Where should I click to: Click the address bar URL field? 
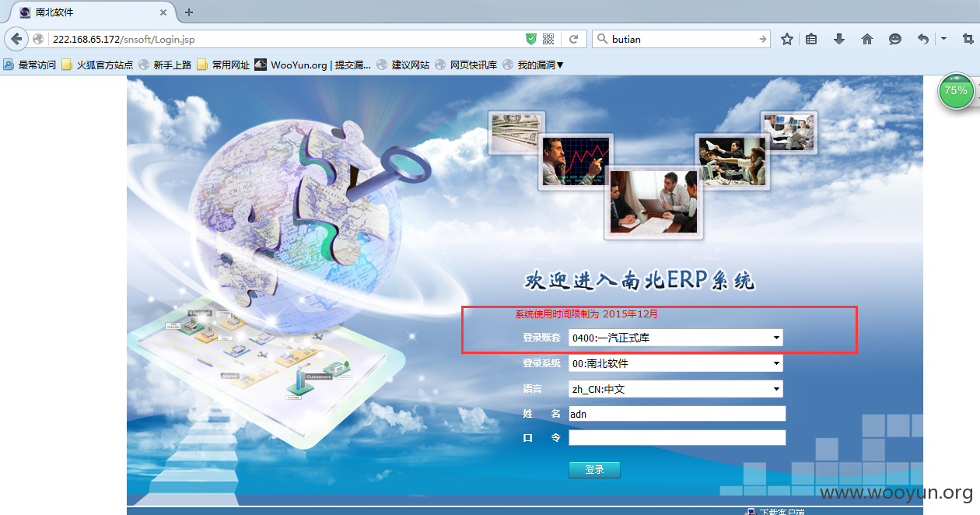point(285,39)
